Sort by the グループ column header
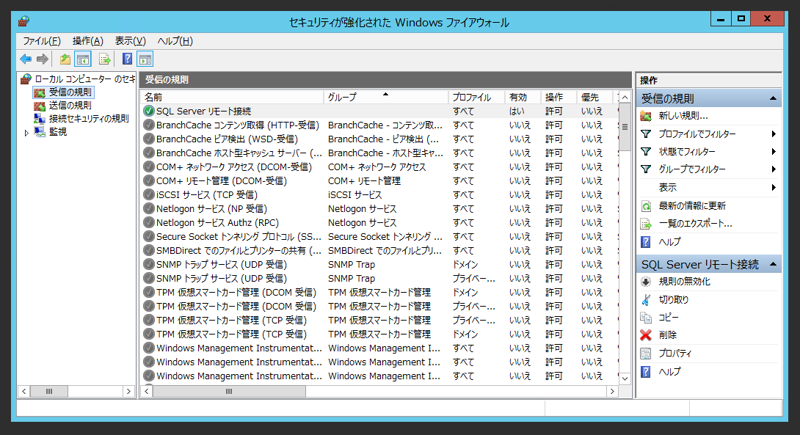 pos(386,97)
